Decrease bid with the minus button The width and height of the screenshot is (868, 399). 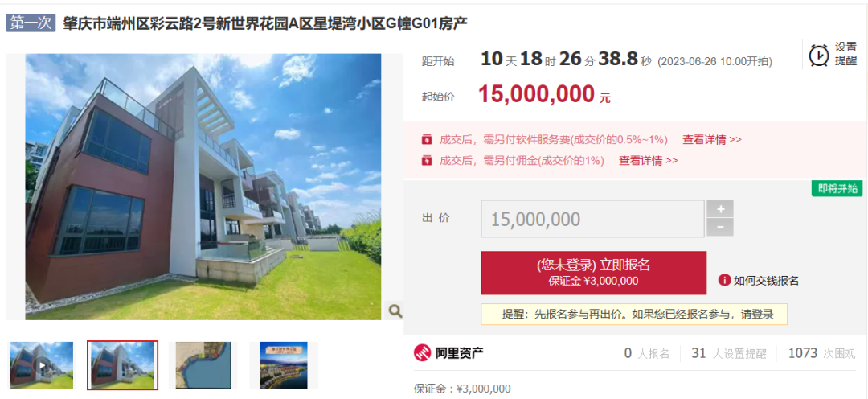pyautogui.click(x=720, y=227)
